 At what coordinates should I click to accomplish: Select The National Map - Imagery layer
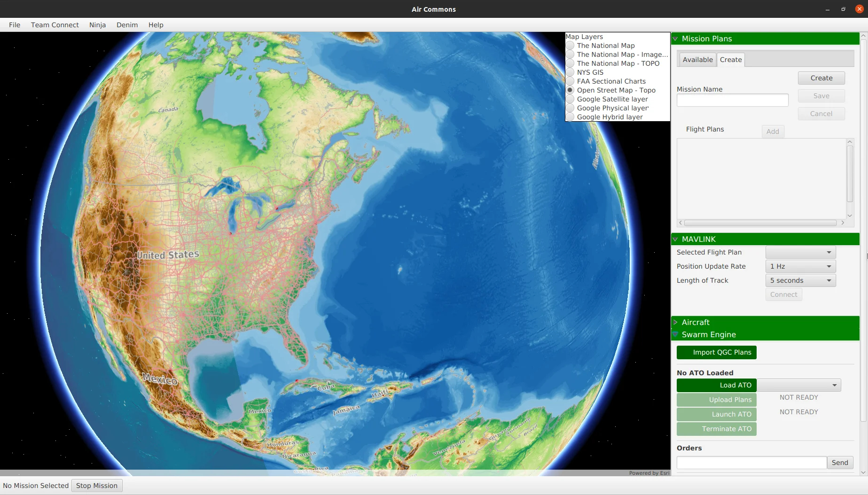coord(570,54)
